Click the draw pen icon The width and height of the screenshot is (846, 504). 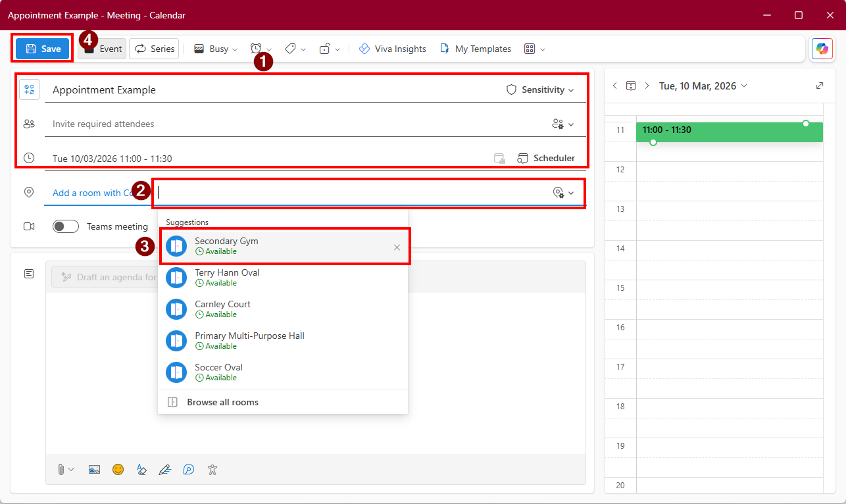coord(164,469)
